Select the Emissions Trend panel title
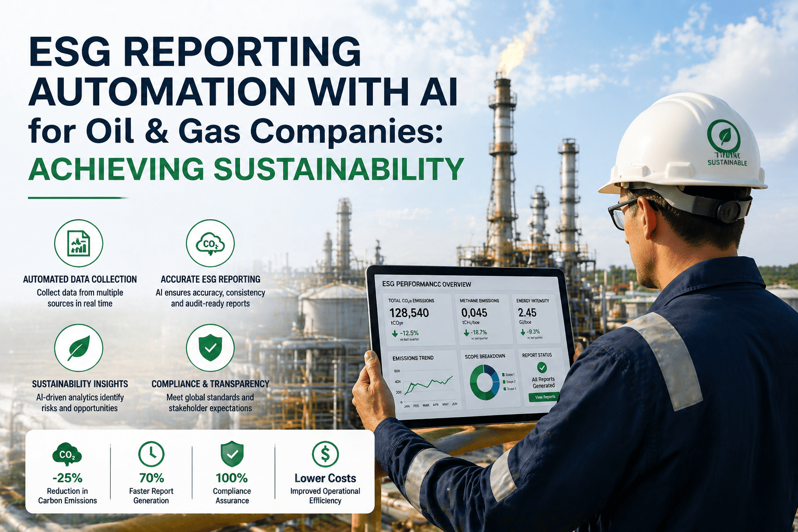This screenshot has width=798, height=532. (x=413, y=358)
